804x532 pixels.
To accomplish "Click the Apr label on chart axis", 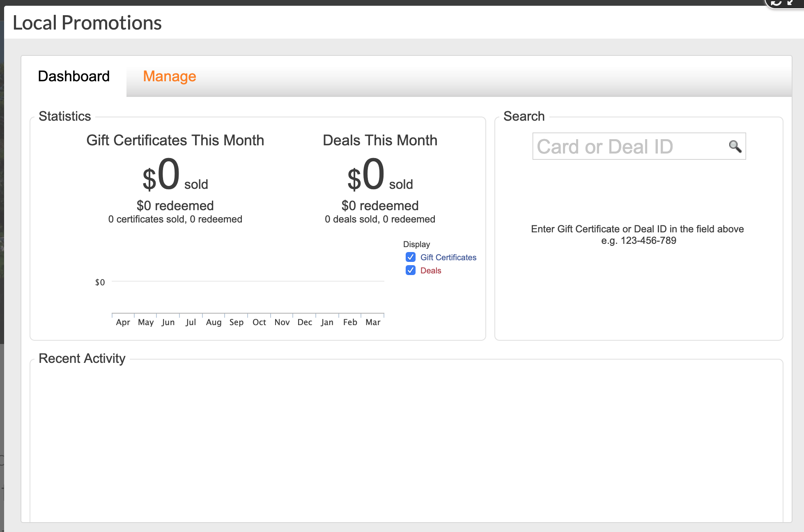I will pos(123,322).
